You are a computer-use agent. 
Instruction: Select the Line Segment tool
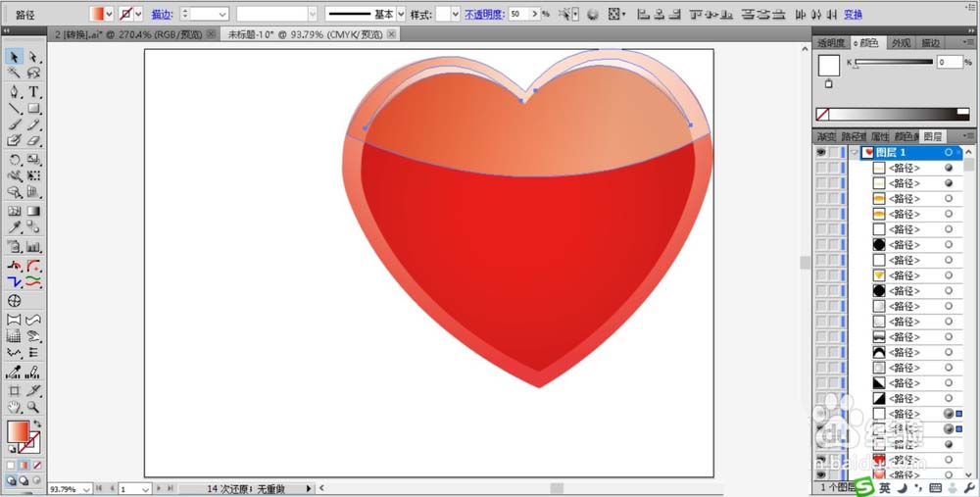pos(14,109)
